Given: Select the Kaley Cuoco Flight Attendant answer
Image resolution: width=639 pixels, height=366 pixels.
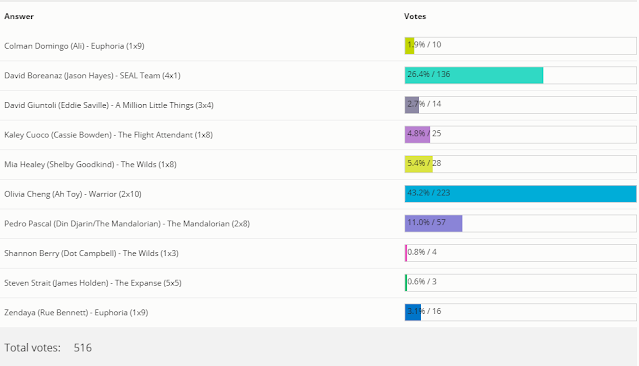Looking at the screenshot, I should (108, 135).
